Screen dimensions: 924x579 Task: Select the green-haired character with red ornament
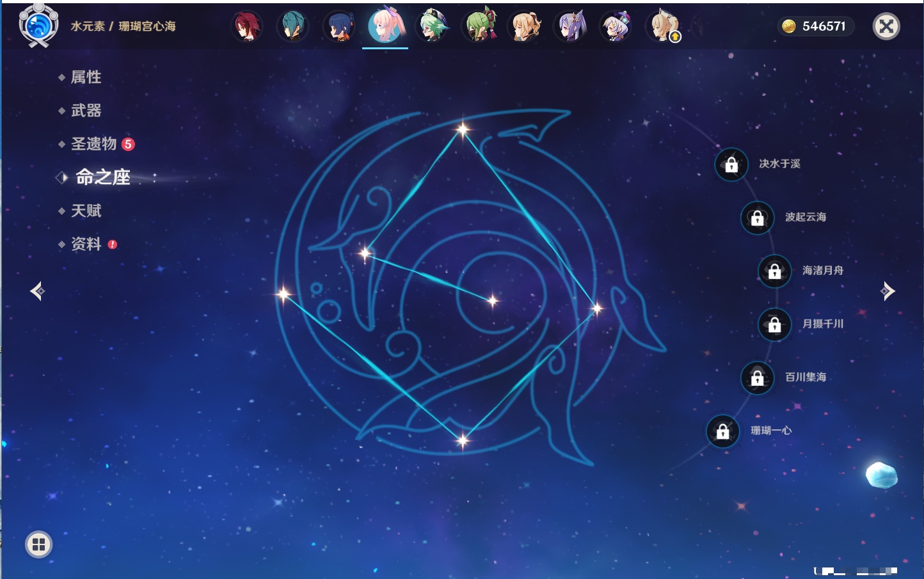479,26
